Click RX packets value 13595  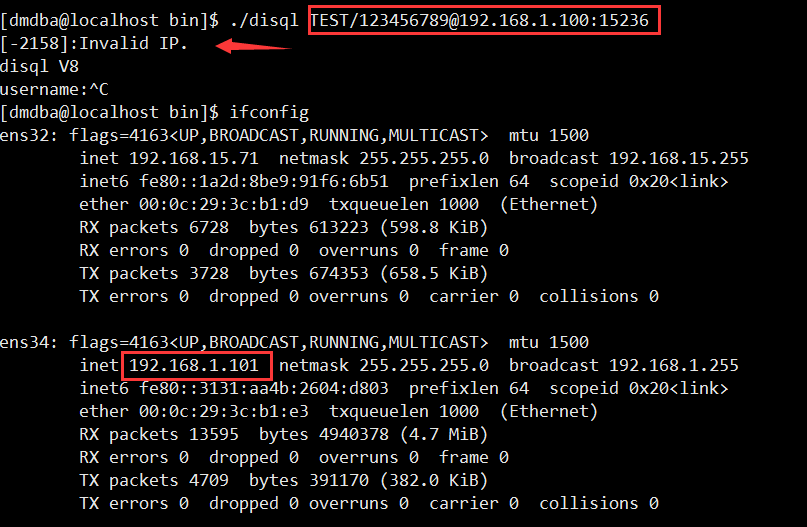pos(214,434)
